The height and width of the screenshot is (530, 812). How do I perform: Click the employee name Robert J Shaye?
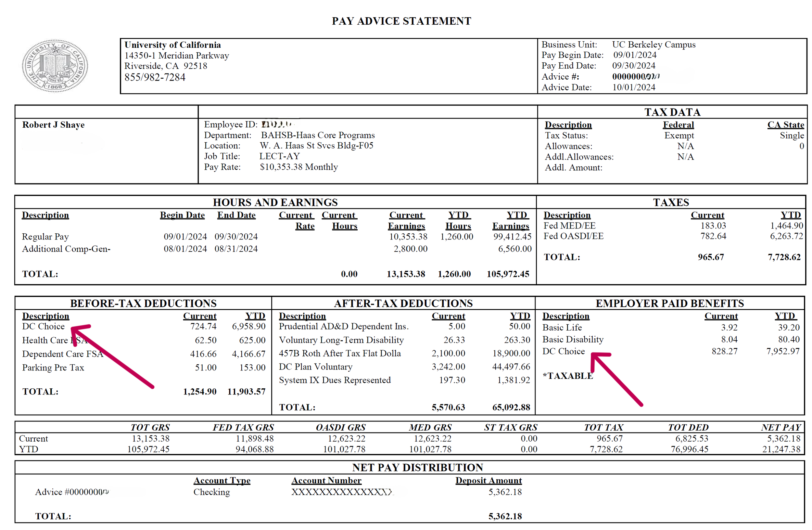[x=53, y=125]
